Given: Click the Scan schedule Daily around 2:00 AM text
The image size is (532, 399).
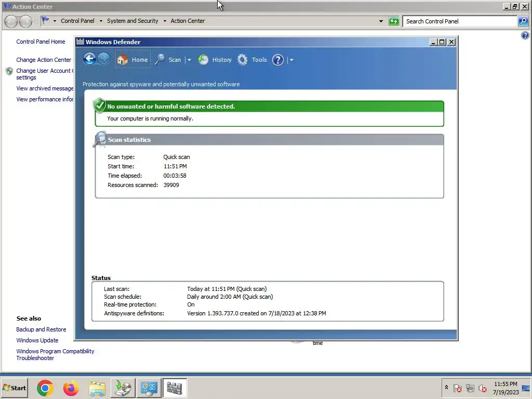Looking at the screenshot, I should click(230, 297).
